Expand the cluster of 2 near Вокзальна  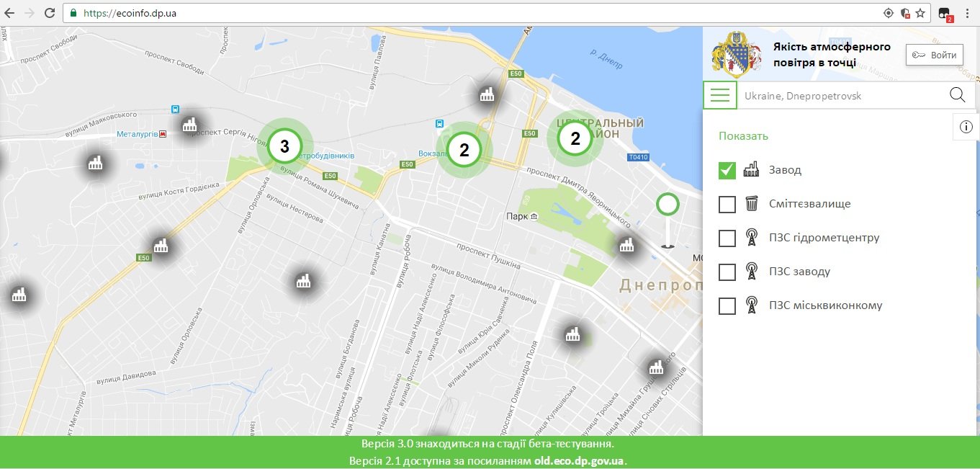(464, 150)
